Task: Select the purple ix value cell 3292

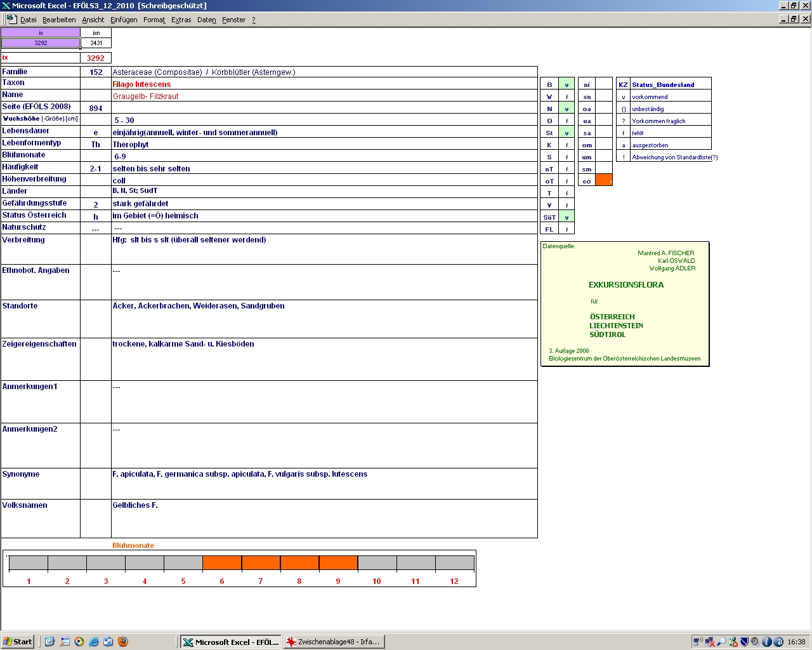Action: pyautogui.click(x=41, y=43)
